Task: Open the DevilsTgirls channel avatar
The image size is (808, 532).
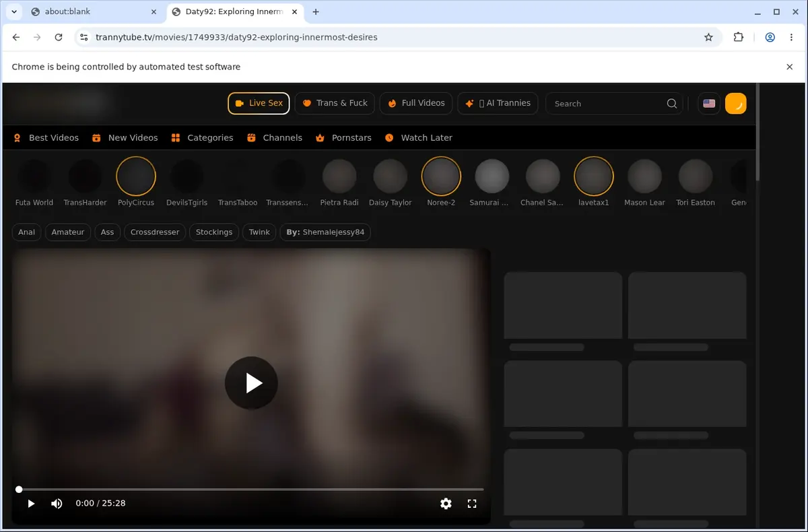Action: pyautogui.click(x=187, y=176)
